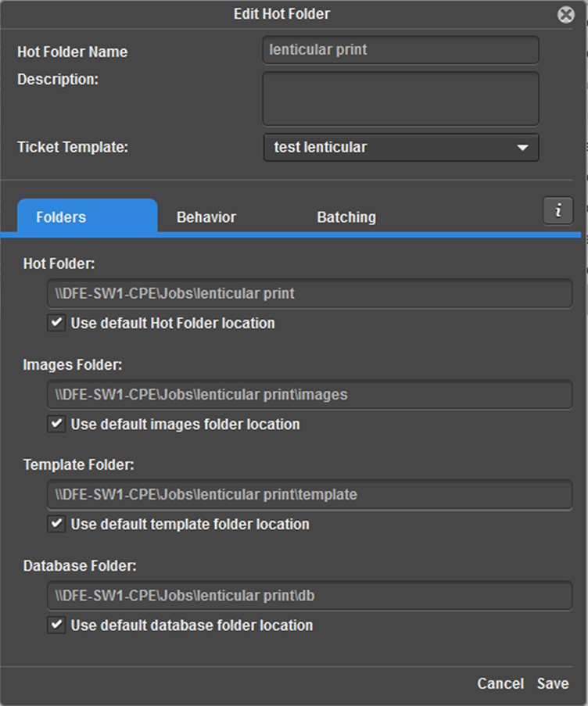Click the Save button
This screenshot has height=706, width=588.
click(x=553, y=683)
